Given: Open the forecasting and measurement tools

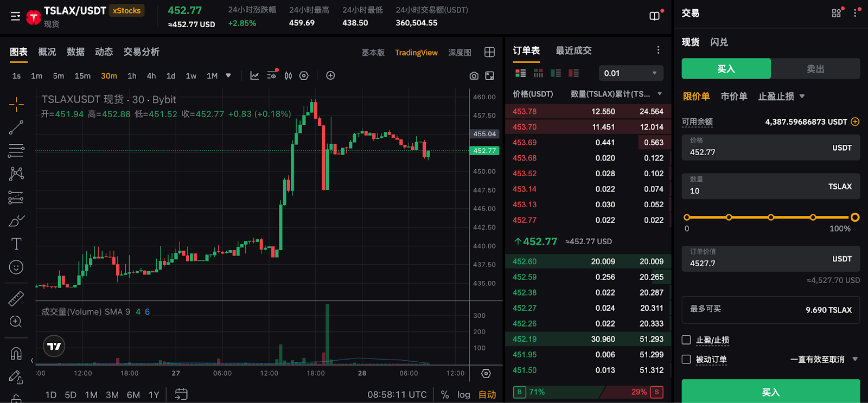Looking at the screenshot, I should 16,197.
